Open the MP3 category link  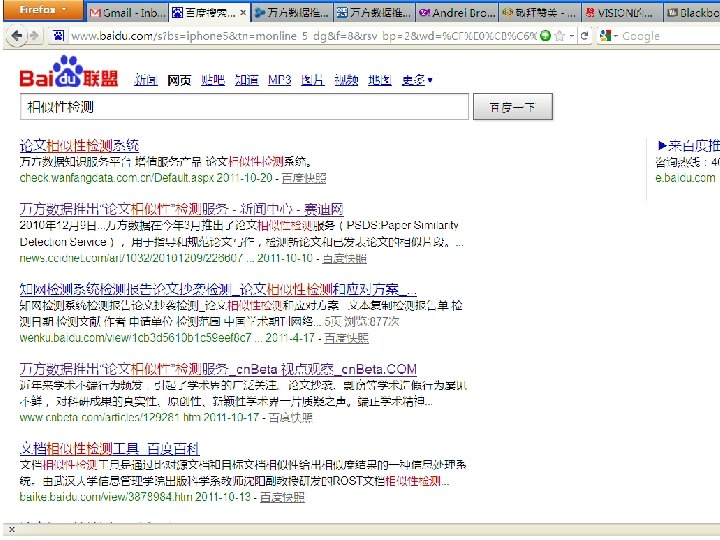click(280, 80)
